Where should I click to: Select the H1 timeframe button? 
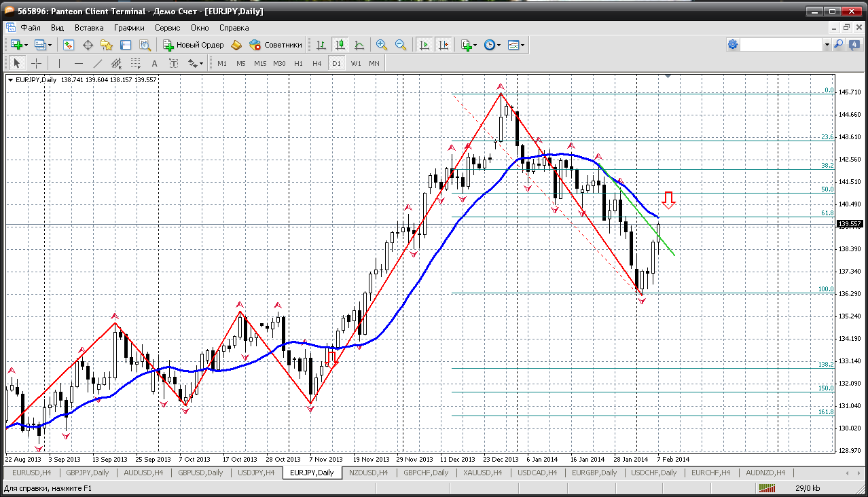point(298,63)
